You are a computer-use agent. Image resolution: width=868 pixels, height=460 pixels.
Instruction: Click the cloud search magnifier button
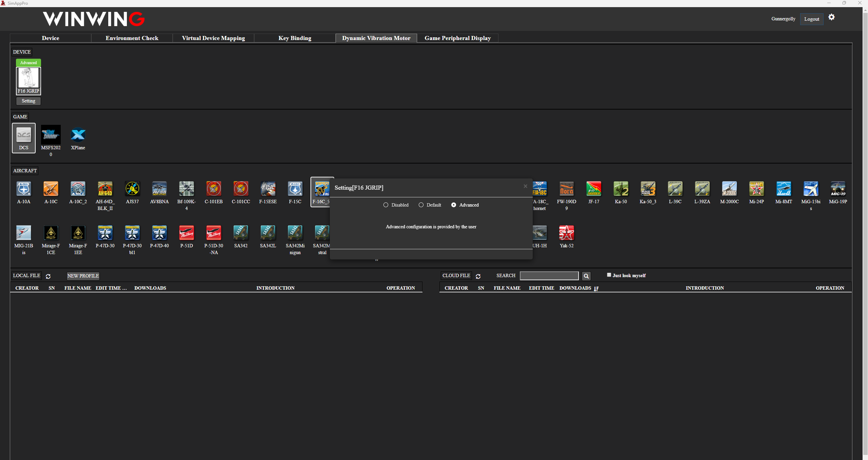(586, 276)
